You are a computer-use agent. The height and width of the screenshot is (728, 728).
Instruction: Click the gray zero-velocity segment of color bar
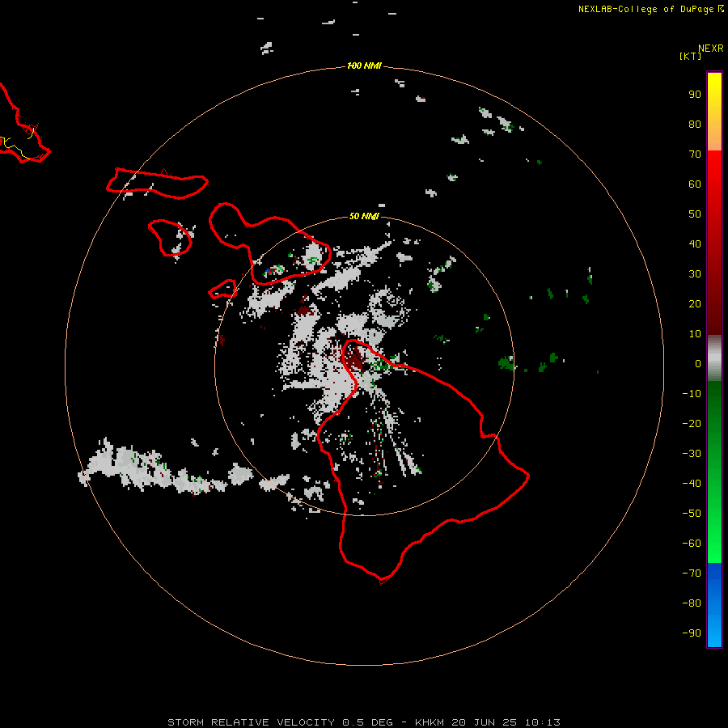pyautogui.click(x=714, y=358)
